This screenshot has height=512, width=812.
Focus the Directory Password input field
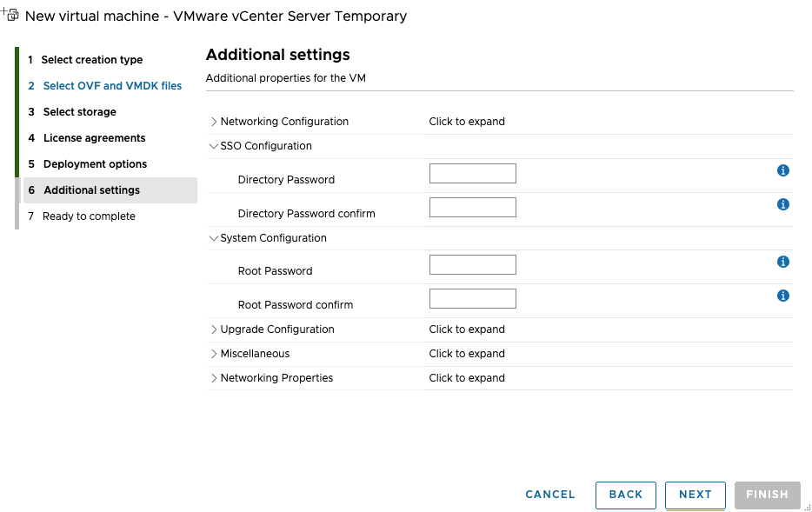(x=473, y=174)
